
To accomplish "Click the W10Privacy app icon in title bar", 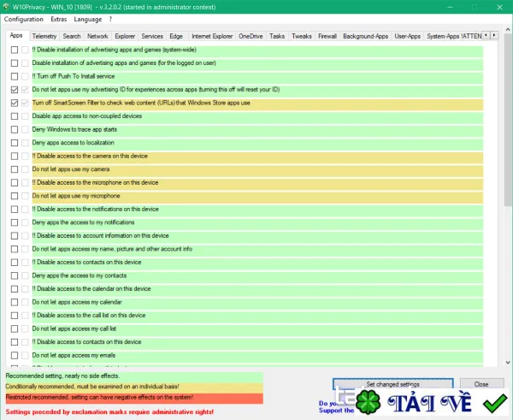I will pos(6,7).
